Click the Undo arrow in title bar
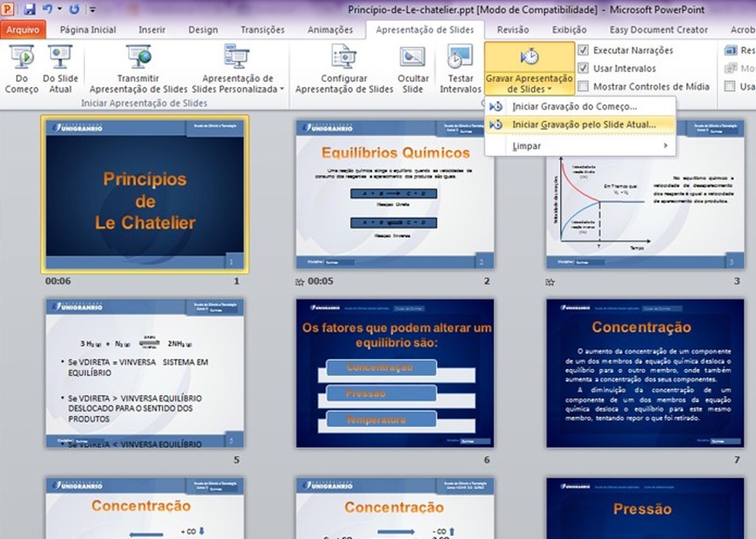The image size is (756, 539). pyautogui.click(x=47, y=10)
